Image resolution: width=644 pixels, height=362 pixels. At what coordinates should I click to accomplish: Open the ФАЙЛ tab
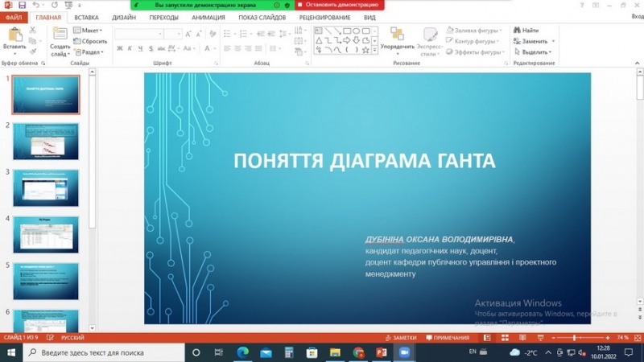[14, 18]
